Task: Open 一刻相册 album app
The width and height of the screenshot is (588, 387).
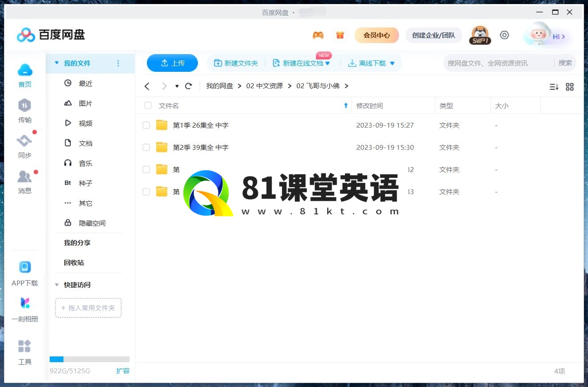Action: [x=25, y=309]
